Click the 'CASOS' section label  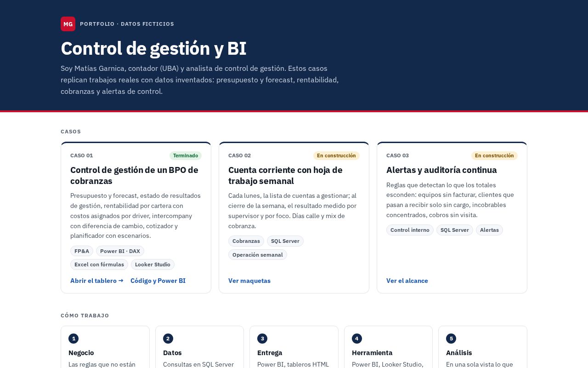pyautogui.click(x=71, y=132)
